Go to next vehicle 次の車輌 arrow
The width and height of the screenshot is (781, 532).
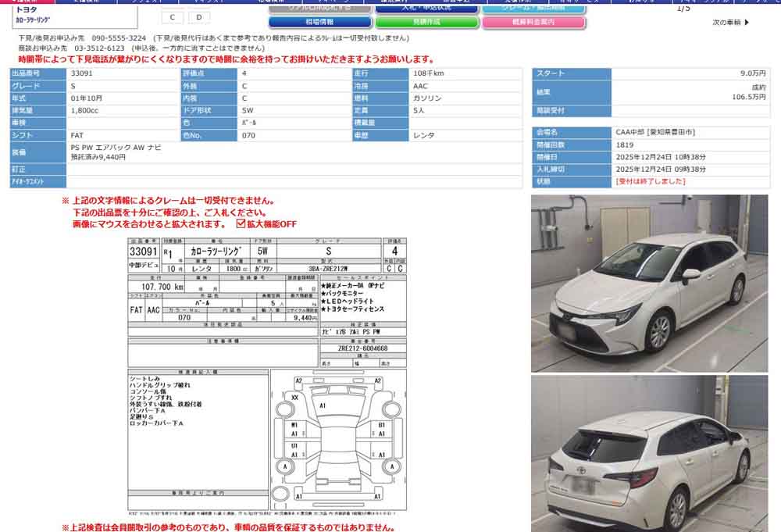point(730,23)
